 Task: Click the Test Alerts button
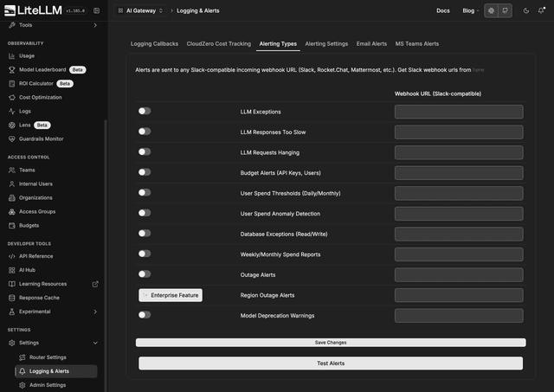click(331, 363)
